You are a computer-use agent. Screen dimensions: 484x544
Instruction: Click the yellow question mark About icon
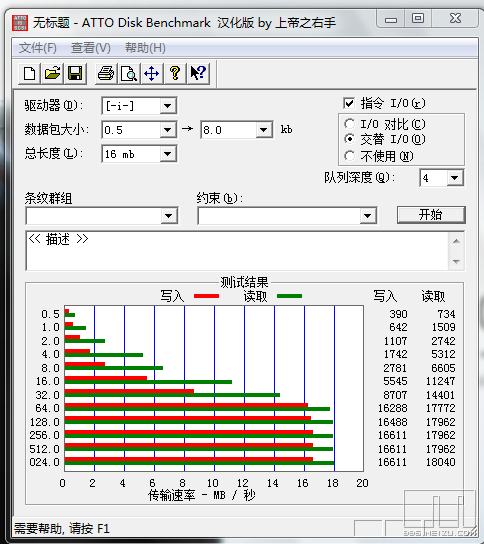pos(175,74)
